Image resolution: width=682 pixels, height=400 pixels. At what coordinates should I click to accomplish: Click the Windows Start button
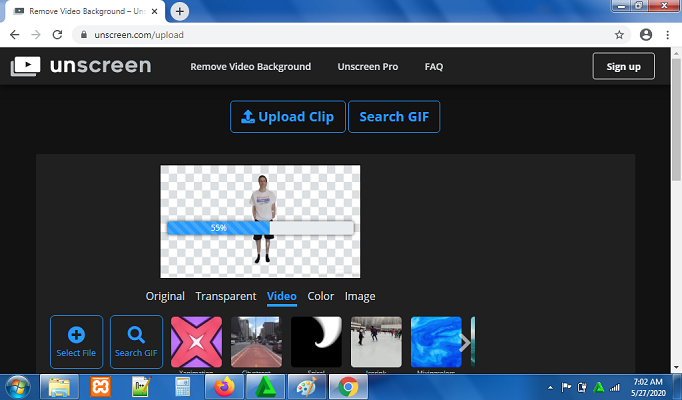coord(18,385)
